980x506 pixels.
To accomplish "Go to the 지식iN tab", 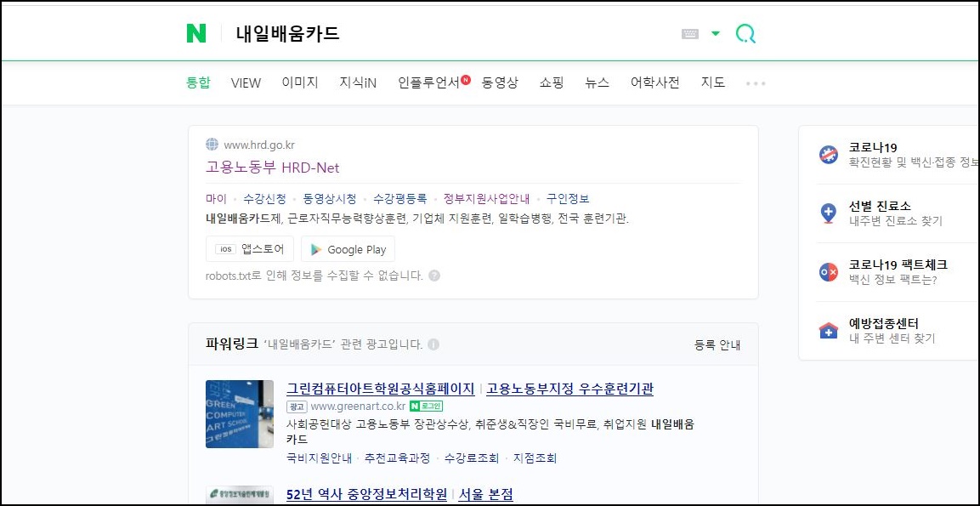I will pyautogui.click(x=358, y=82).
